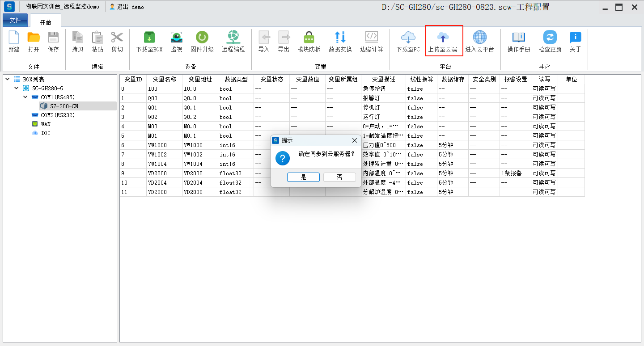This screenshot has height=346, width=644.
Task: Click 上传至云端 upload to cloud
Action: pos(443,38)
